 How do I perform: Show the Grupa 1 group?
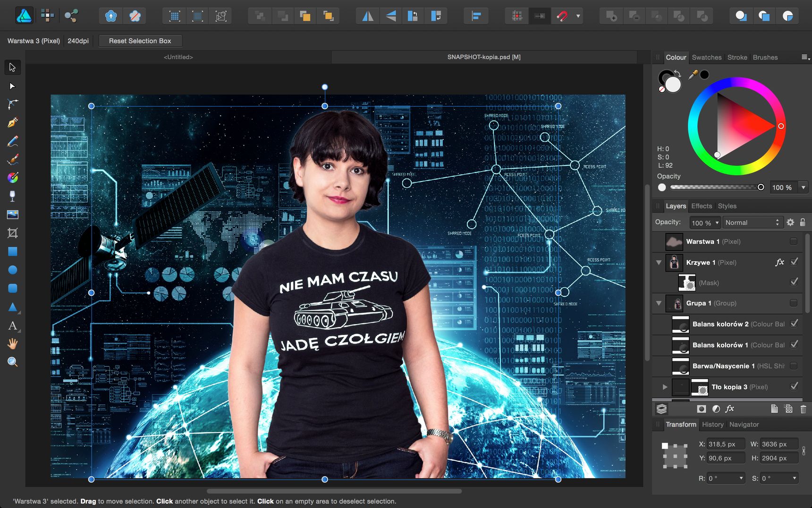coord(794,303)
